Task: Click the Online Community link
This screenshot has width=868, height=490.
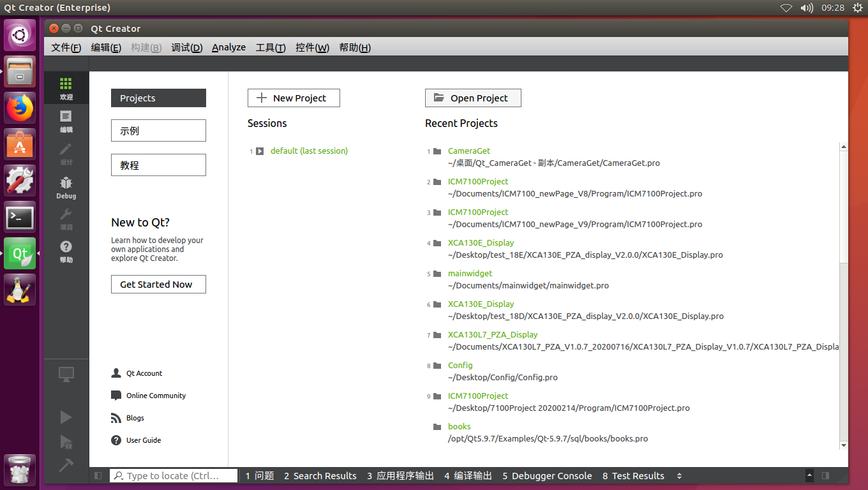Action: pyautogui.click(x=156, y=396)
